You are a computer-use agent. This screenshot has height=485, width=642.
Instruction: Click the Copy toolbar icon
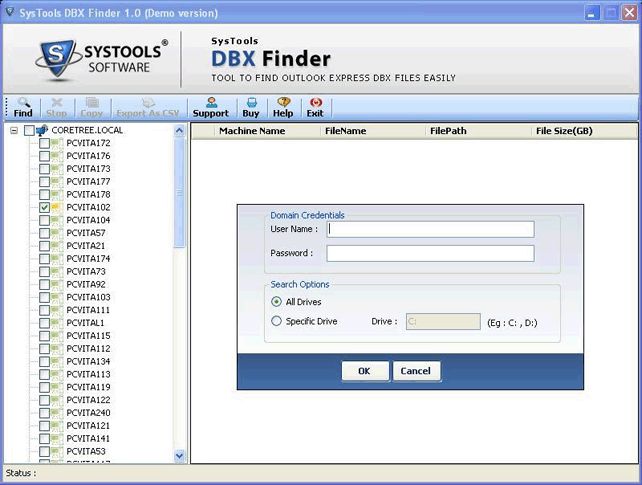coord(92,102)
